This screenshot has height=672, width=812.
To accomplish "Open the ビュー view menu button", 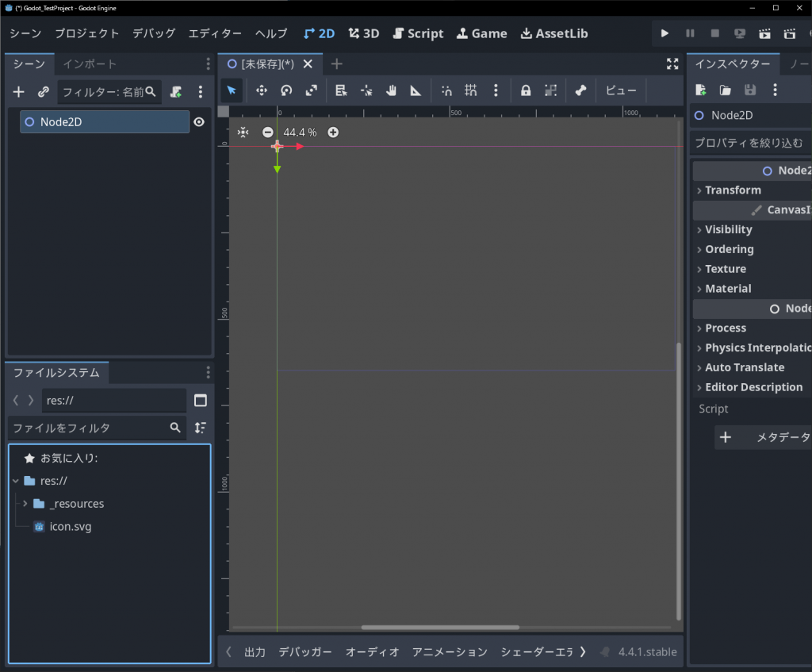I will click(x=621, y=90).
